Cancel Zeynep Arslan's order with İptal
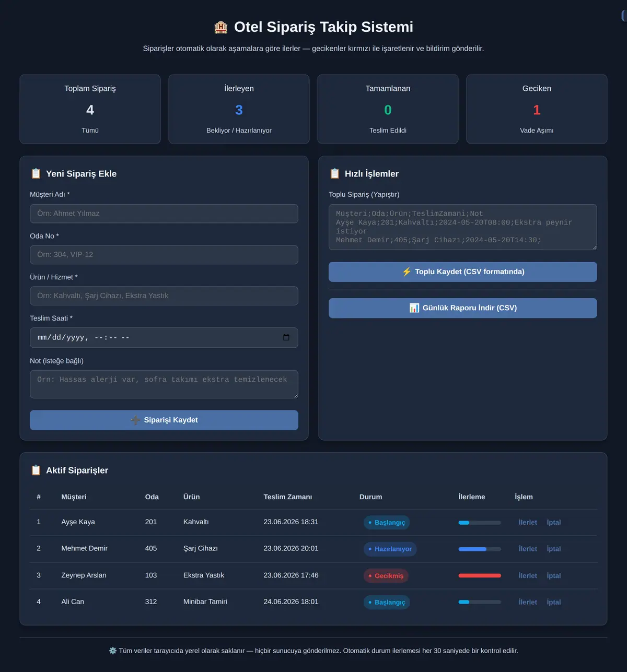The height and width of the screenshot is (672, 627). pos(554,575)
